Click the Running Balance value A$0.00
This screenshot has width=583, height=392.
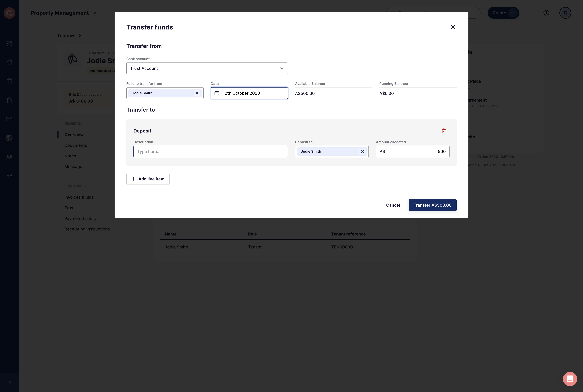pyautogui.click(x=386, y=93)
